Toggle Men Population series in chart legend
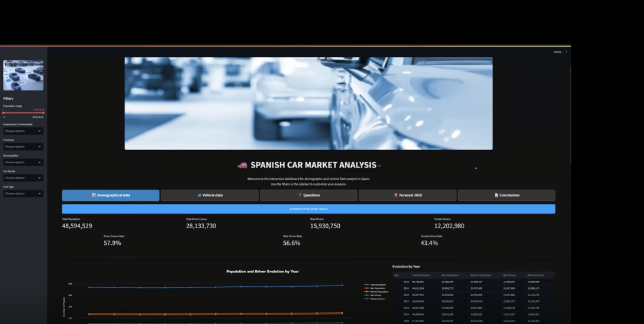644x324 pixels. (x=376, y=288)
